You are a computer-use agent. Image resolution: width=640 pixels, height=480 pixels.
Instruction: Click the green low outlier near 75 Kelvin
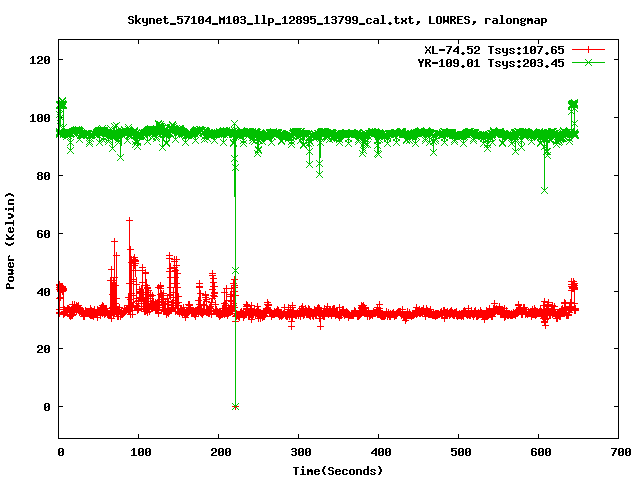tap(544, 191)
